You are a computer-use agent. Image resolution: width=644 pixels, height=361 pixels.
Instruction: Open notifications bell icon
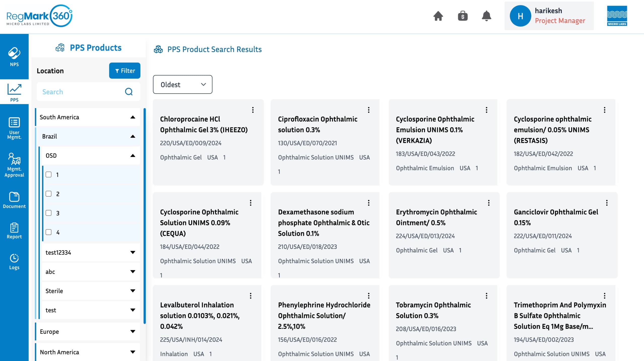[486, 16]
